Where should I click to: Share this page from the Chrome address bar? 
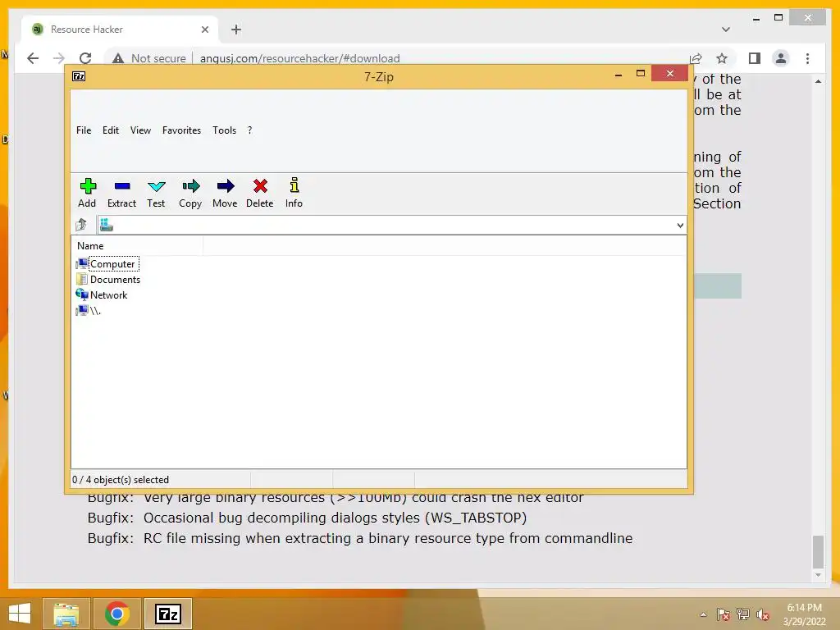pyautogui.click(x=696, y=58)
